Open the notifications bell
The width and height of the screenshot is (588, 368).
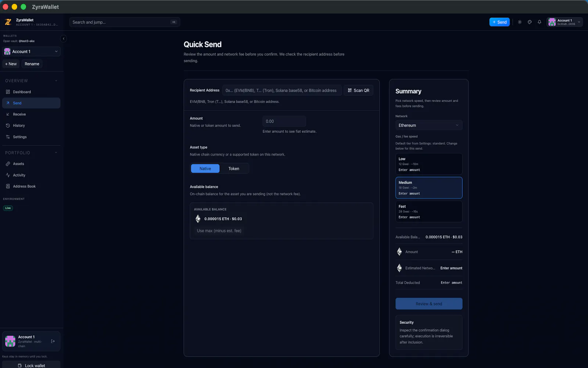(539, 22)
